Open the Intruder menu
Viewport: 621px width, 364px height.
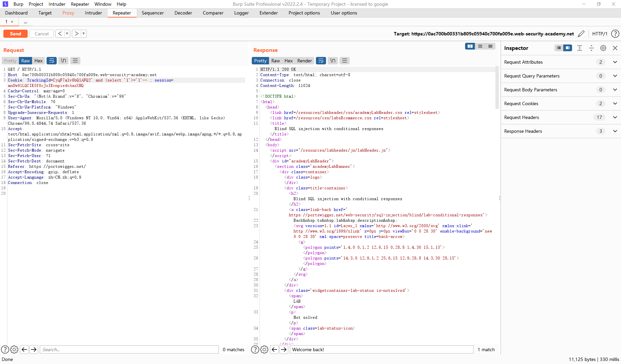(57, 4)
